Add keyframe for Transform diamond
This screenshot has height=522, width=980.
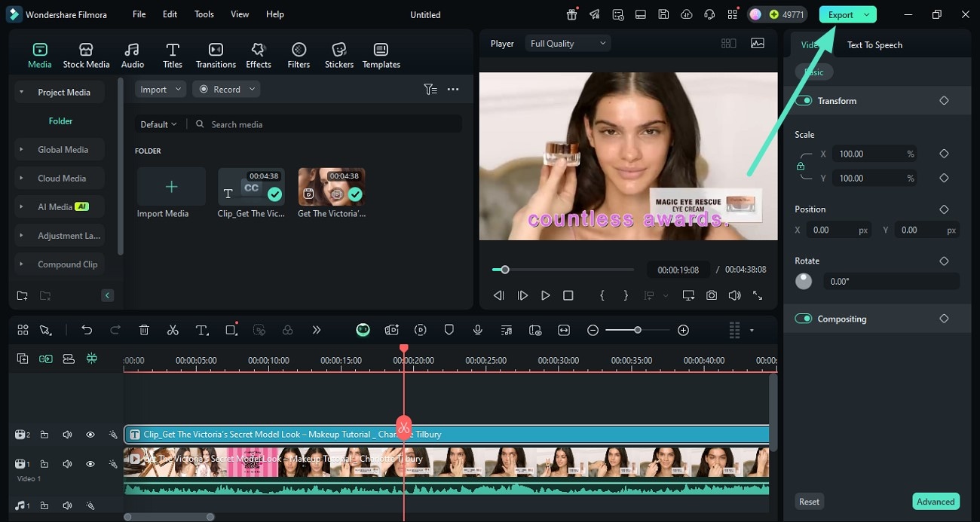click(944, 100)
